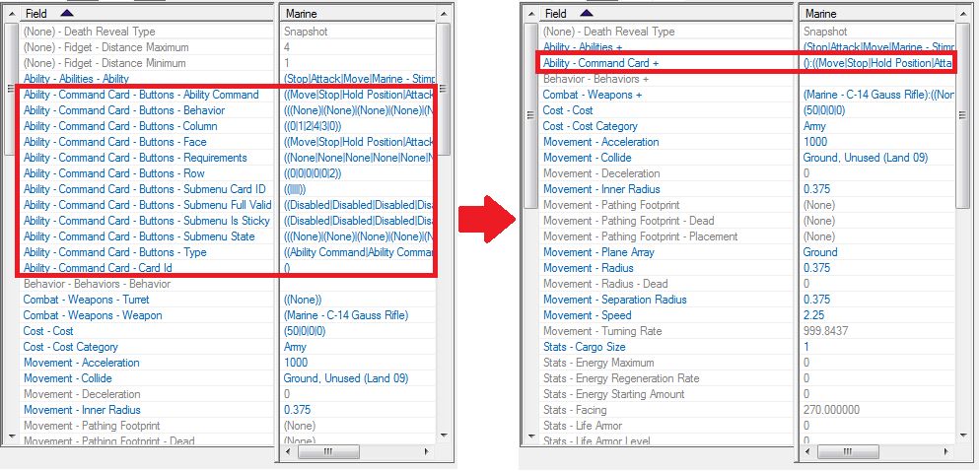
Task: Expand the Ability - Abilities + field
Action: [583, 47]
